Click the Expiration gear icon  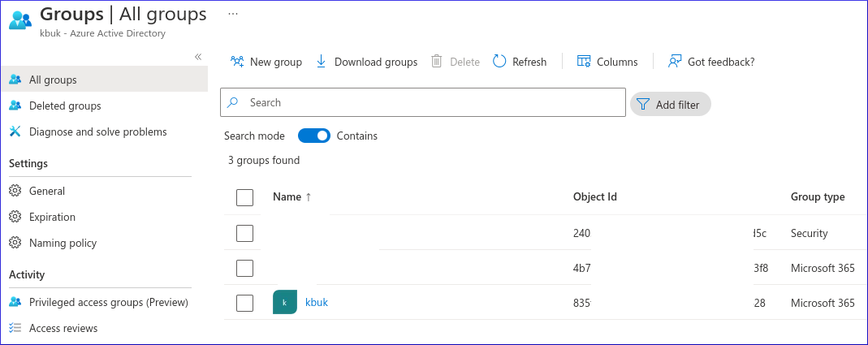15,217
